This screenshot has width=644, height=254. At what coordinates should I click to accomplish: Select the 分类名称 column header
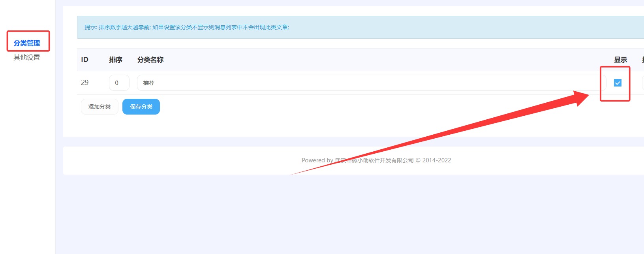point(150,60)
